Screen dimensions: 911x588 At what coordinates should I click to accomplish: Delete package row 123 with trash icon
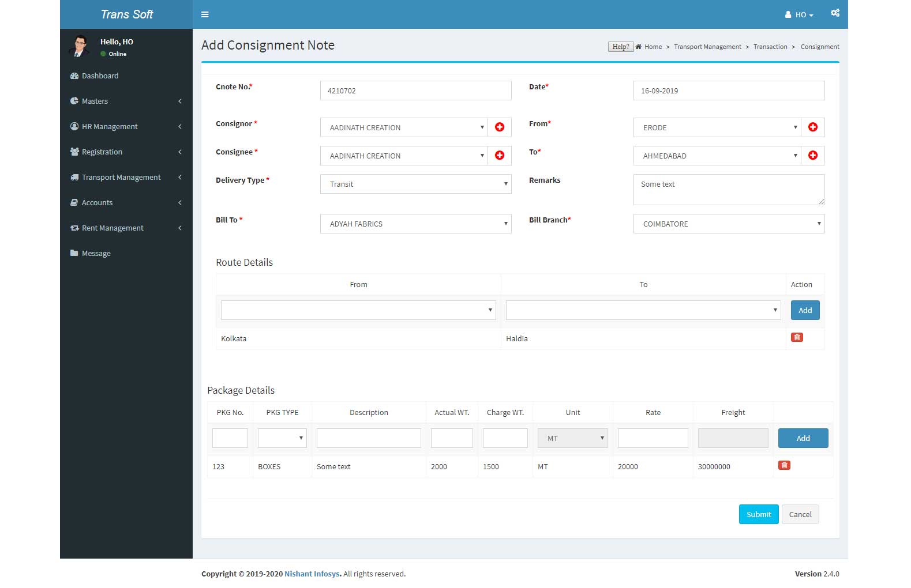[784, 466]
